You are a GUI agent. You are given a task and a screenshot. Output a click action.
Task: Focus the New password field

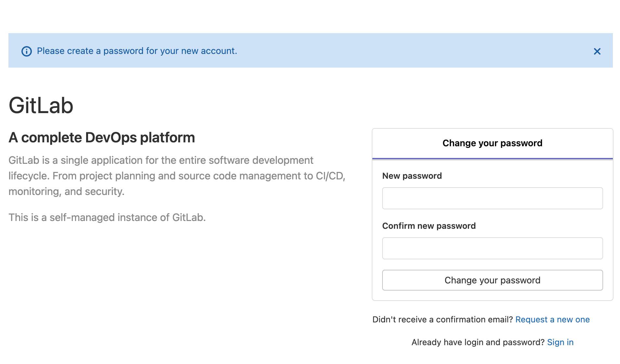[492, 198]
